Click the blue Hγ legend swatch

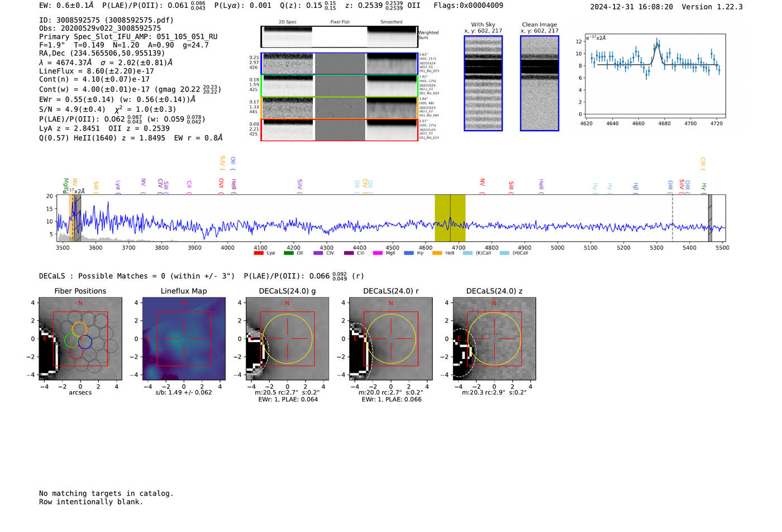tap(409, 253)
